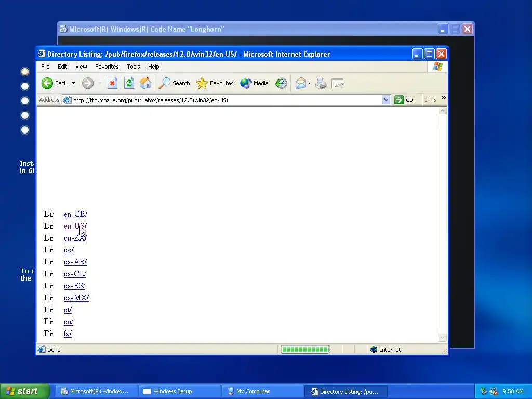
Task: Click the green loading progress bar
Action: tap(305, 350)
